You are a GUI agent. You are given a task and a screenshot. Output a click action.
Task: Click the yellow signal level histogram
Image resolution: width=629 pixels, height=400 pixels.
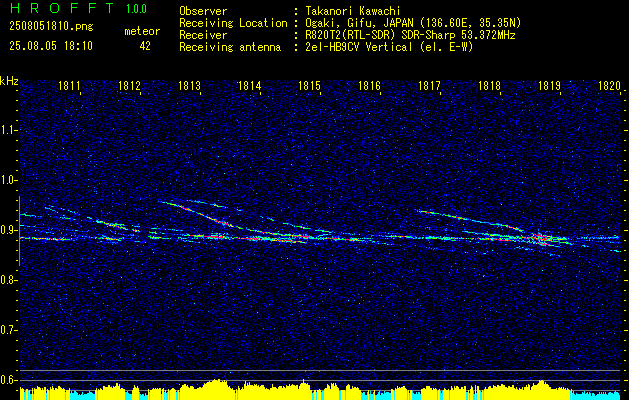pyautogui.click(x=321, y=390)
